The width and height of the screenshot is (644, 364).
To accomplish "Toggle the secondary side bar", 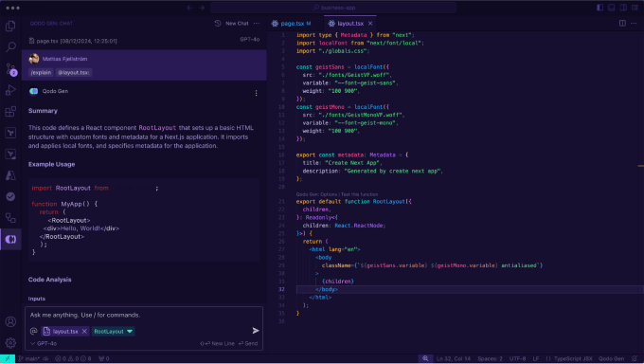I will tap(623, 8).
